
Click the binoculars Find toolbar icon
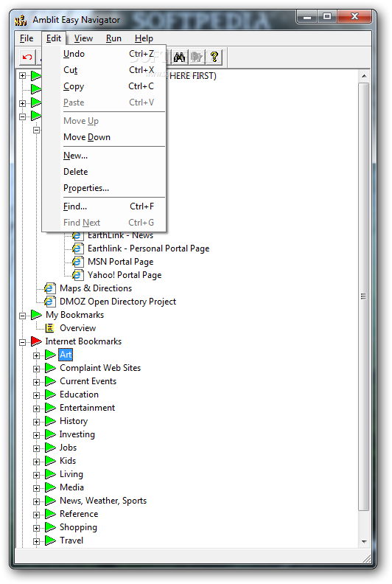[x=180, y=58]
